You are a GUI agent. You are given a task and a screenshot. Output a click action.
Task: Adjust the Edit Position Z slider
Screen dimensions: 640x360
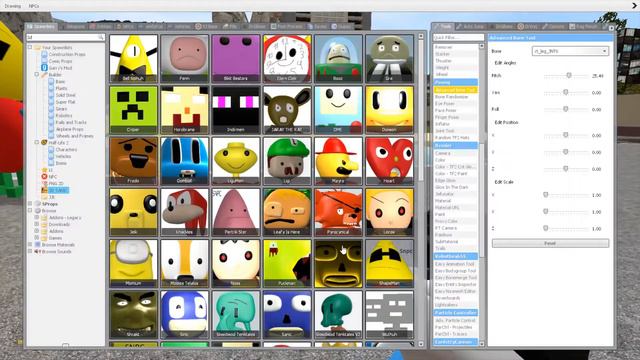(x=566, y=169)
